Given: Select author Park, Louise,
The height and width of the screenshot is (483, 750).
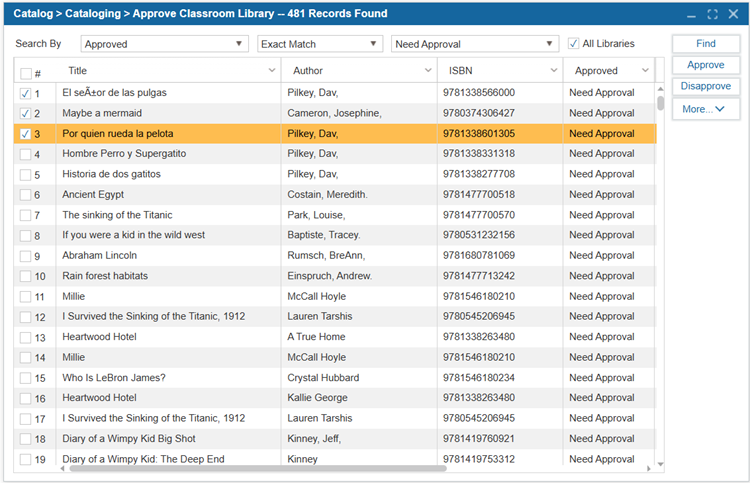Looking at the screenshot, I should (316, 215).
